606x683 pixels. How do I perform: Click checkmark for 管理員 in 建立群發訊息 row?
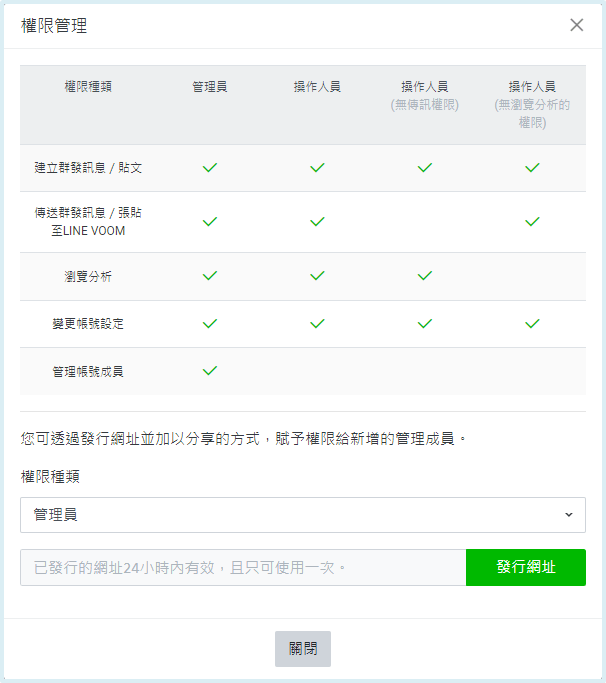click(x=210, y=168)
